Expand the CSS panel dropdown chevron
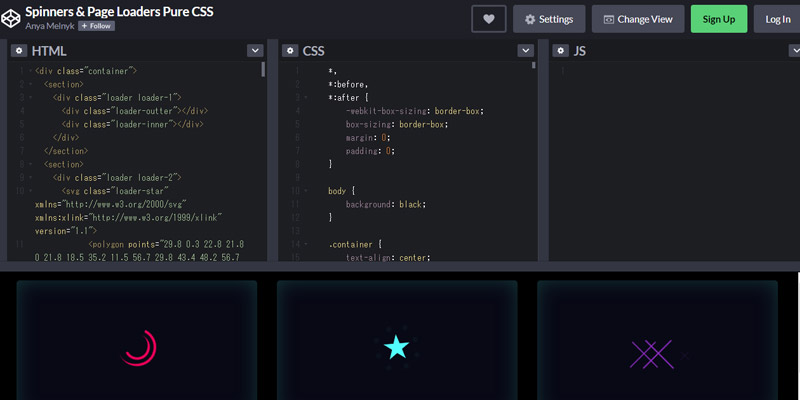The height and width of the screenshot is (400, 800). [526, 50]
